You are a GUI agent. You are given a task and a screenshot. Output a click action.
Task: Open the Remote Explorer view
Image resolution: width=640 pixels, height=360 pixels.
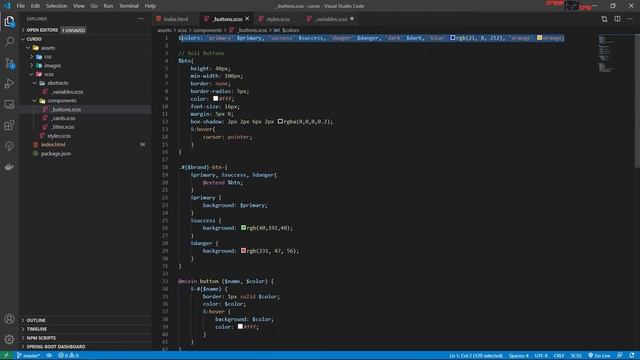click(9, 104)
